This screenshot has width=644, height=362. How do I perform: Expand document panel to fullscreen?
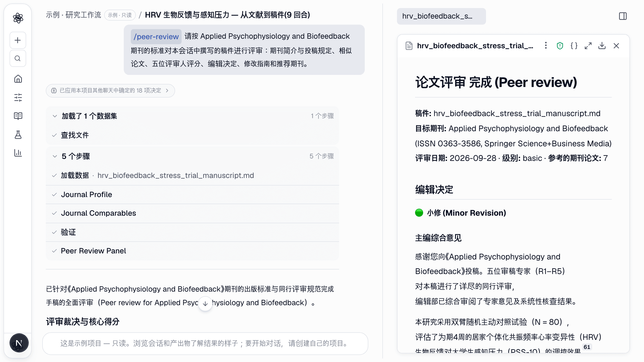tap(588, 46)
